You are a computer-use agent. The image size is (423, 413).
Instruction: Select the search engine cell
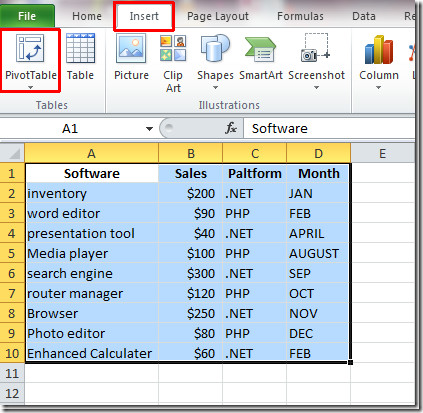[92, 273]
